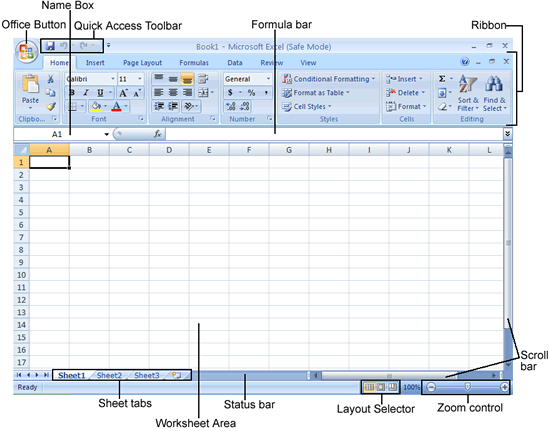
Task: Copy selection with the Copy icon
Action: click(51, 92)
